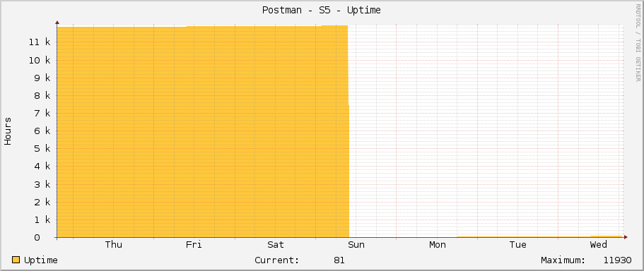Click the '7 k' y-axis tick label

tap(42, 113)
